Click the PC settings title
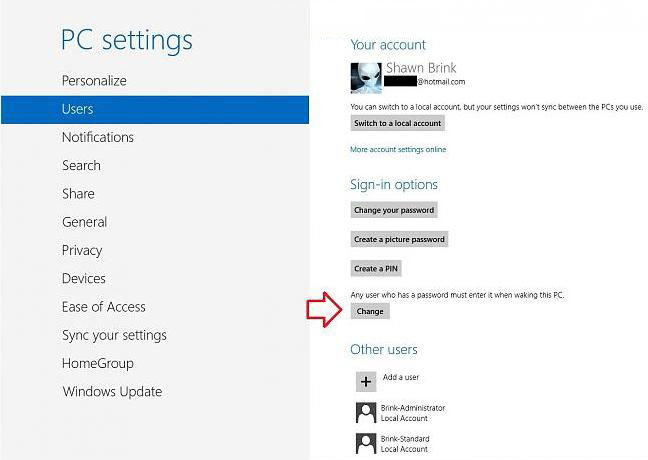 pyautogui.click(x=127, y=41)
